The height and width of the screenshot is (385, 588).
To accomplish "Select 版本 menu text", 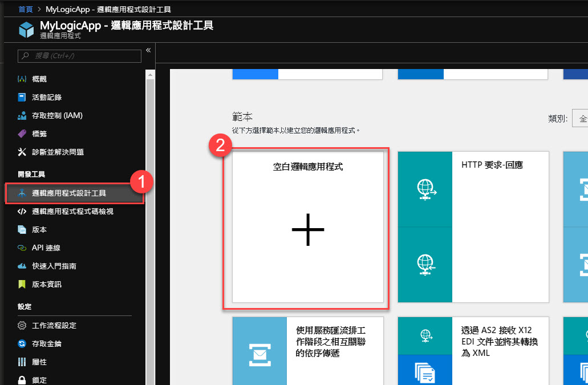I will point(39,230).
